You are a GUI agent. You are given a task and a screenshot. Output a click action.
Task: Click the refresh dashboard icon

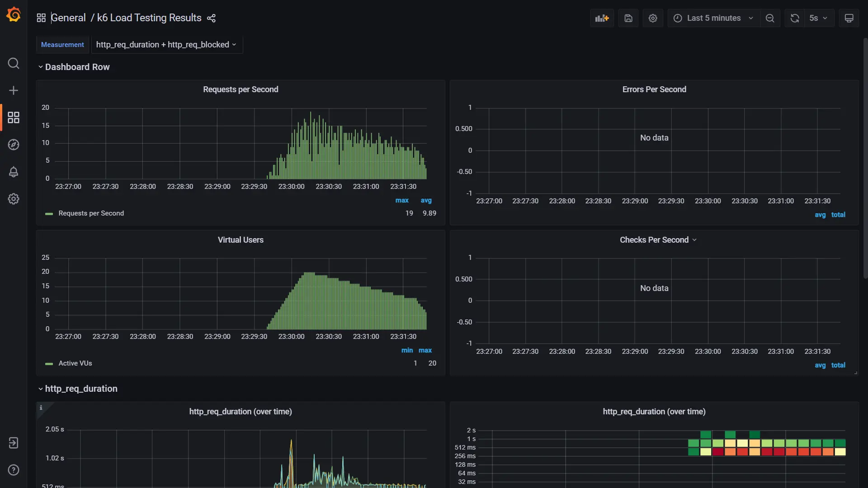point(794,18)
